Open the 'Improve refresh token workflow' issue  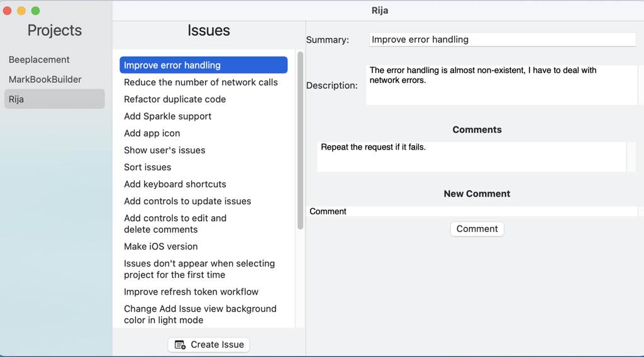tap(191, 292)
